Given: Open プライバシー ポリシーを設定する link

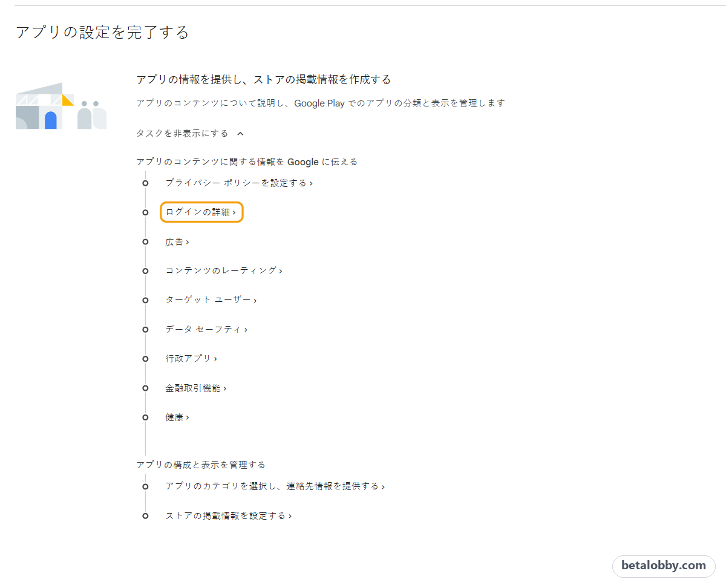Looking at the screenshot, I should [239, 183].
